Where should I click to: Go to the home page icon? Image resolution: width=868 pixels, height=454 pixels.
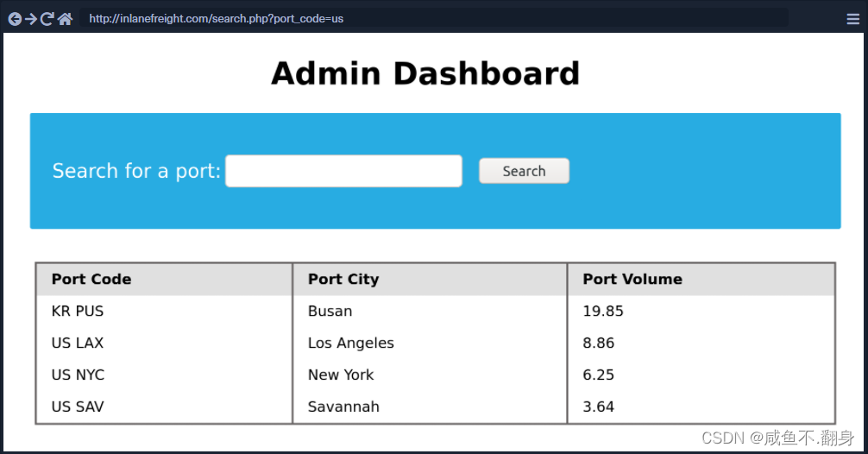click(x=65, y=19)
